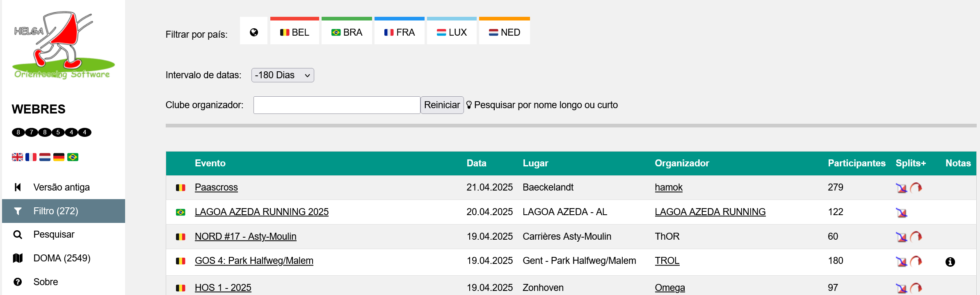Image resolution: width=980 pixels, height=295 pixels.
Task: Switch language using the German flag icon
Action: click(x=59, y=157)
